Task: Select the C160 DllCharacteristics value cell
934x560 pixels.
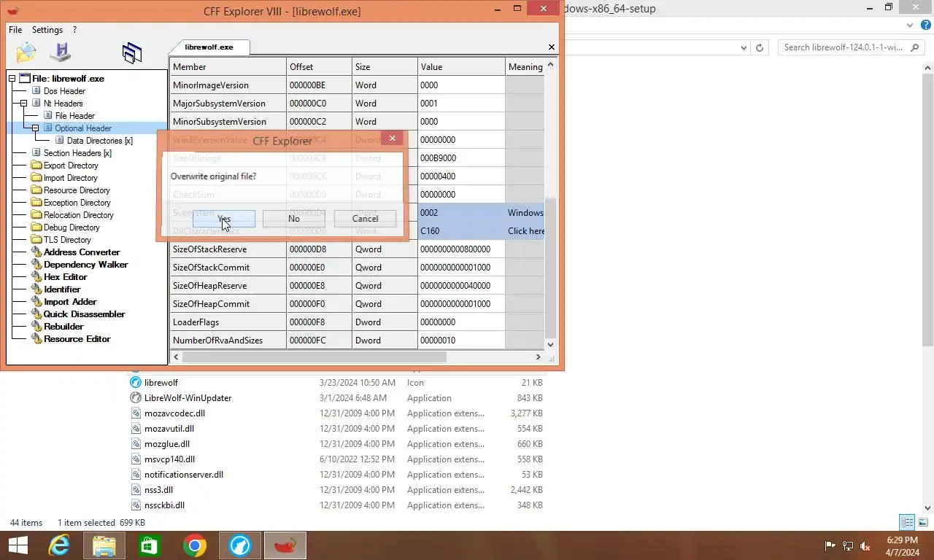Action: pyautogui.click(x=461, y=231)
